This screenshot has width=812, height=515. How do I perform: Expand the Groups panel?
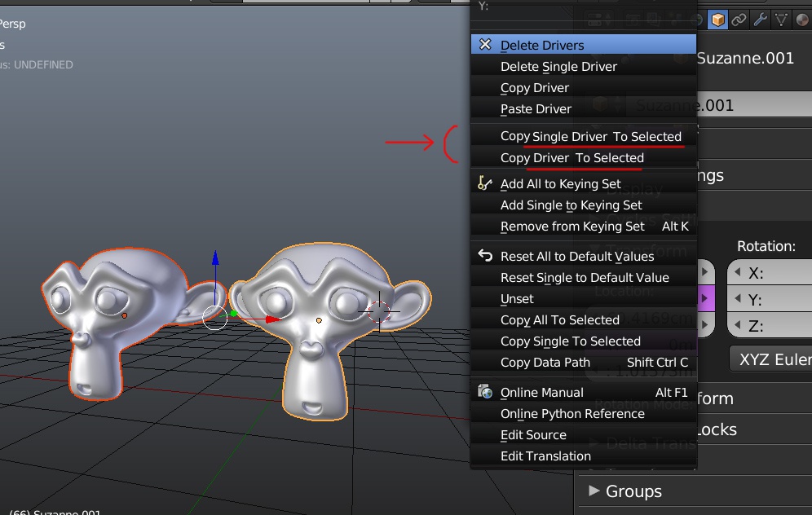[594, 491]
